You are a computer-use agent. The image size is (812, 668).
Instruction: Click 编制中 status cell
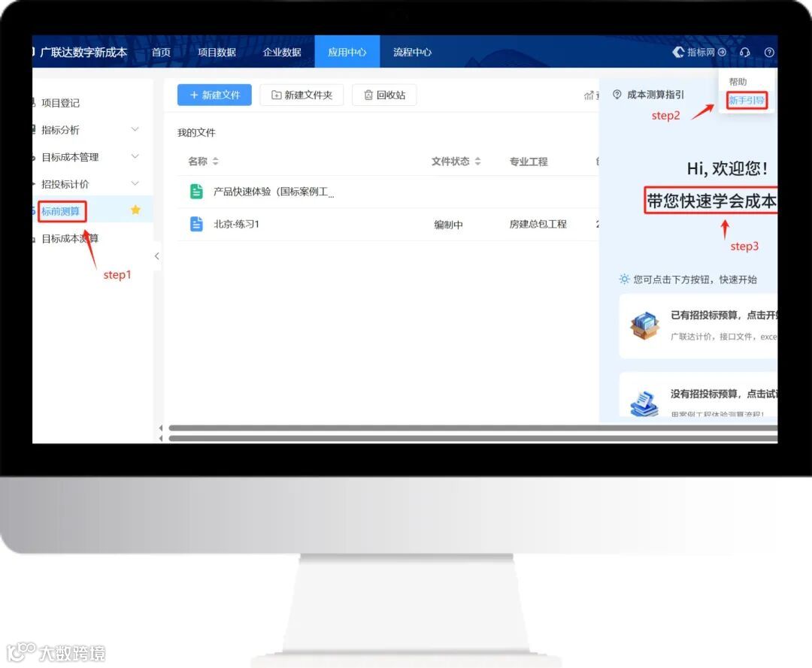pos(448,225)
